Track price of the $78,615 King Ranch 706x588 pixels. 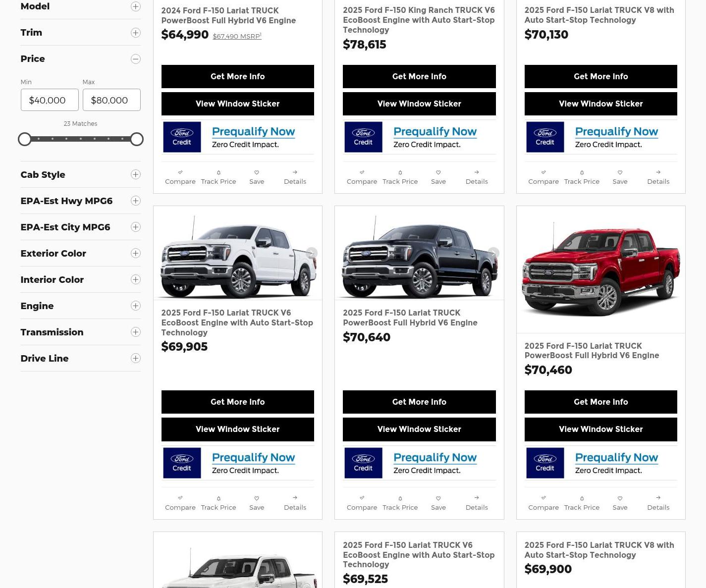[400, 177]
